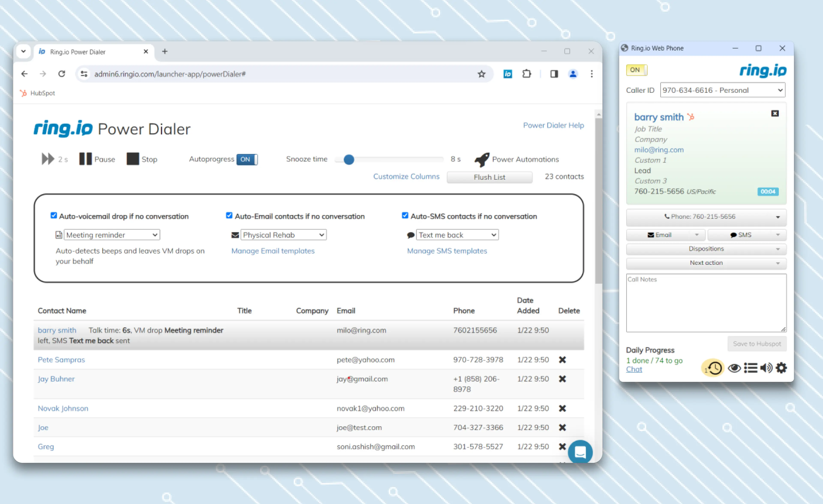The height and width of the screenshot is (504, 823).
Task: Click the HubSpot icon next to barry smith
Action: pos(691,117)
